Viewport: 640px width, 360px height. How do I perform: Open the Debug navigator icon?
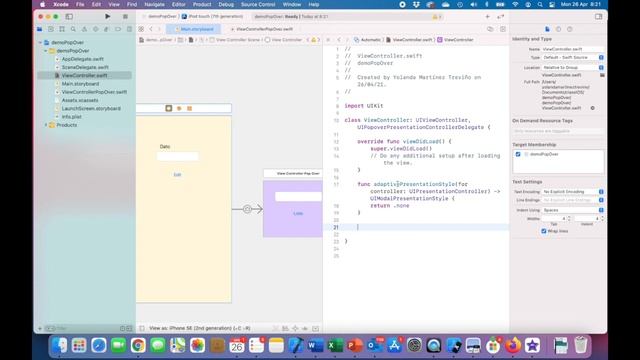click(x=107, y=29)
